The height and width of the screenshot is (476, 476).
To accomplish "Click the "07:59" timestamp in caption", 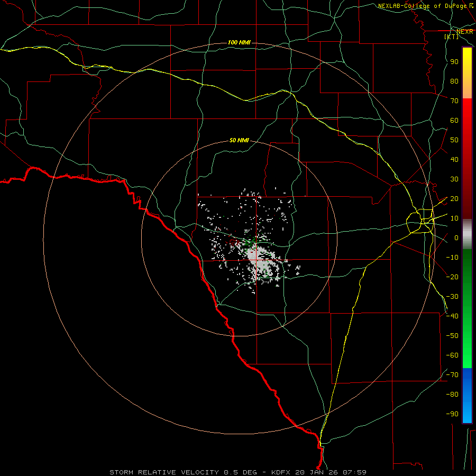I will tap(354, 472).
